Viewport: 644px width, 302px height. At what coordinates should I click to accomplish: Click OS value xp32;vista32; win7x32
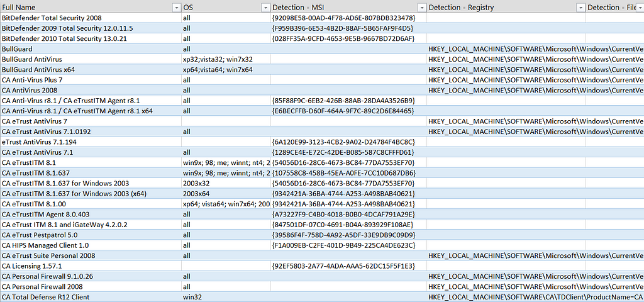(226, 60)
